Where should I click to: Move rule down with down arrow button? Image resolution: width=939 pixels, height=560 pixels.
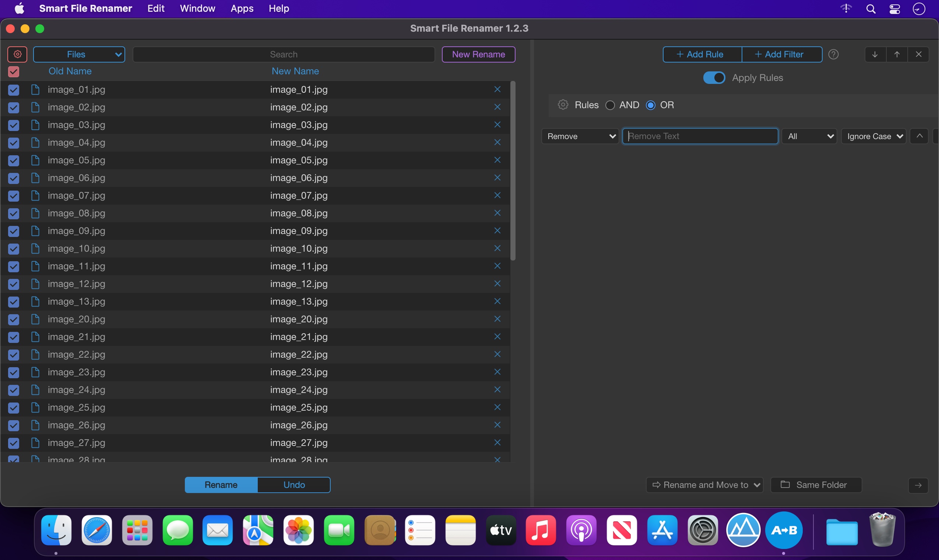point(875,54)
